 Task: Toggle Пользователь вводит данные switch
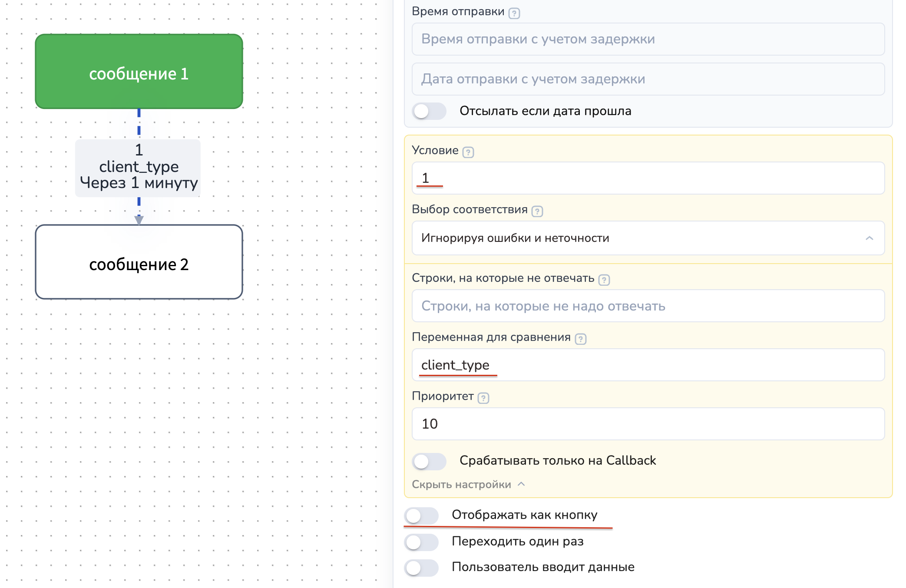click(x=421, y=568)
